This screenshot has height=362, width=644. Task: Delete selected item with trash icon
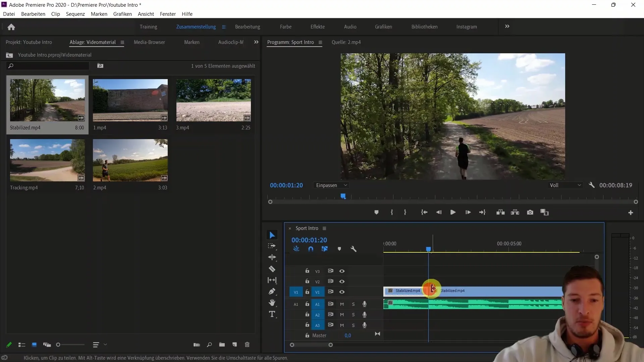point(247,345)
